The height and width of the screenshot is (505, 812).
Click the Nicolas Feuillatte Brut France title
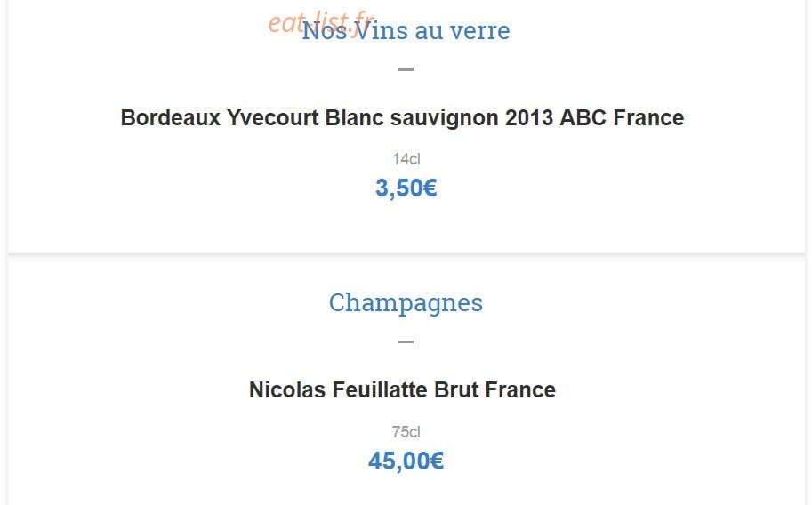click(402, 390)
